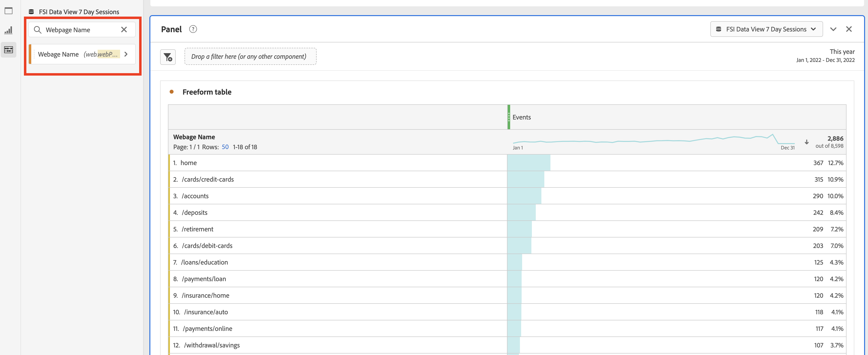Select the /retirement row
The height and width of the screenshot is (355, 868).
point(507,229)
